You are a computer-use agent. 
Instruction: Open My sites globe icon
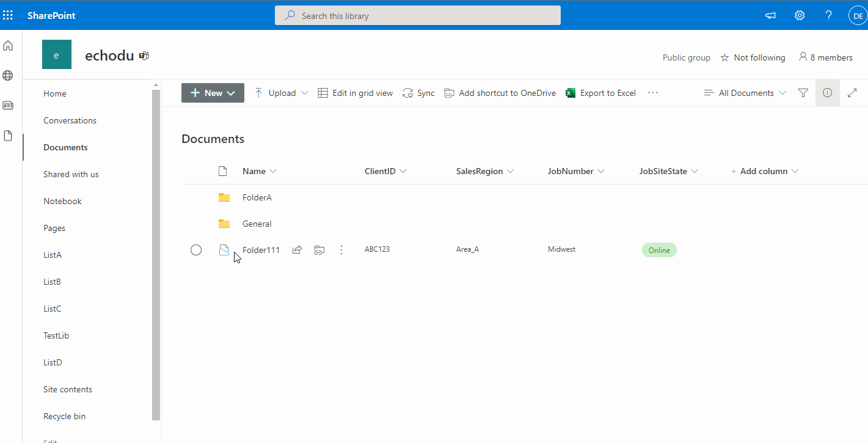pyautogui.click(x=8, y=76)
